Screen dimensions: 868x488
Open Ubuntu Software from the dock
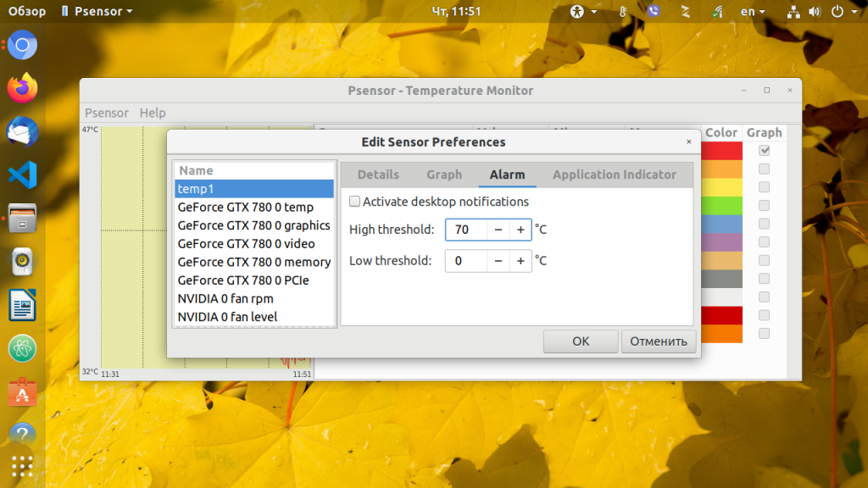click(22, 391)
